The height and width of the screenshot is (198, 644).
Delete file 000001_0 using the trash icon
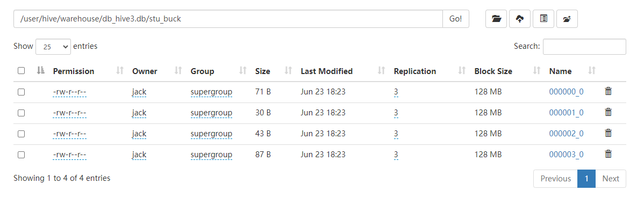609,113
